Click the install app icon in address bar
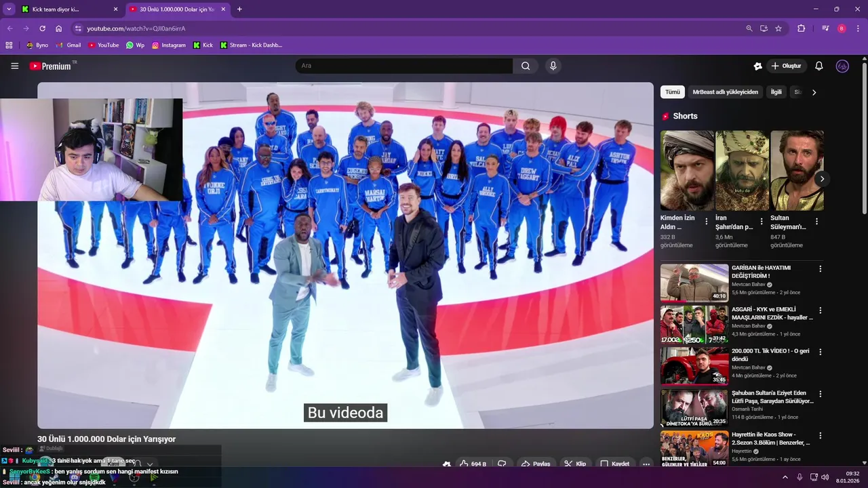Screen dimensions: 868x488 click(x=764, y=28)
